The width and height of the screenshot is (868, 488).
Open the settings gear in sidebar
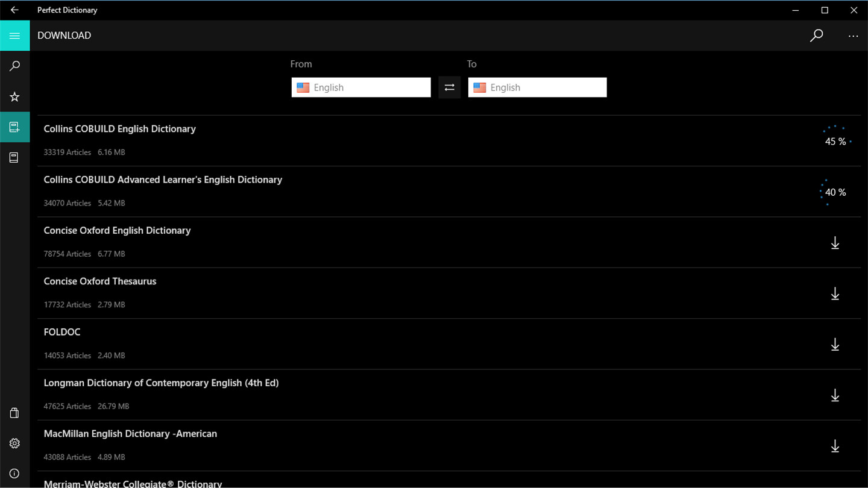14,443
